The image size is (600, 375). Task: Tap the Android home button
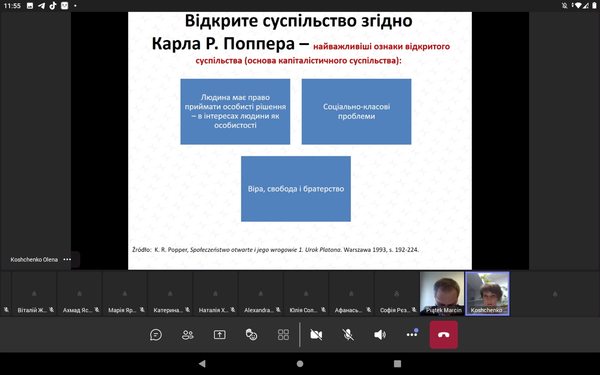[x=300, y=364]
